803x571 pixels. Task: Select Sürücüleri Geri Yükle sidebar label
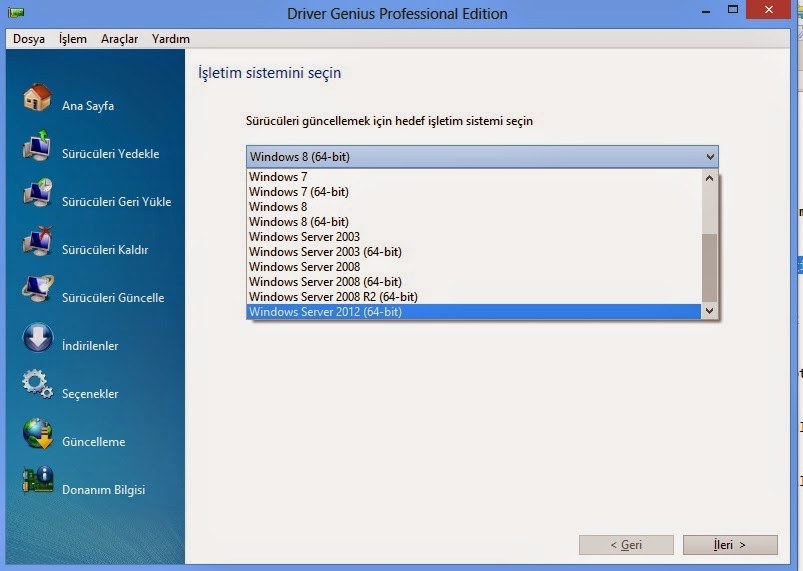(x=117, y=202)
